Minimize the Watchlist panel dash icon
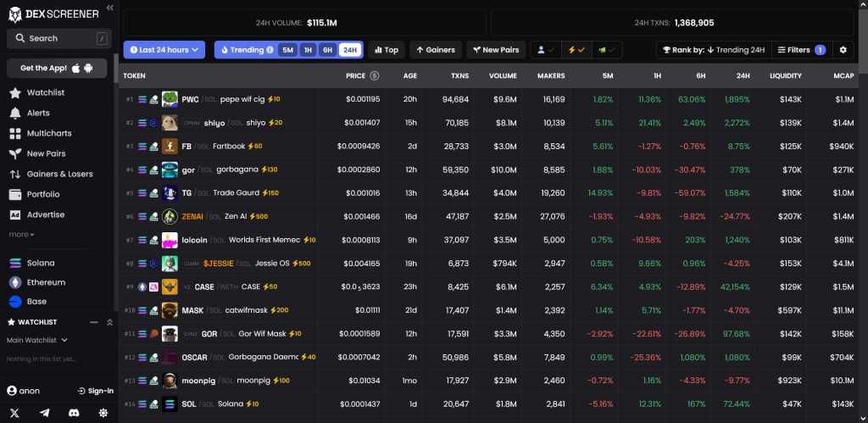The width and height of the screenshot is (868, 423). [x=93, y=322]
